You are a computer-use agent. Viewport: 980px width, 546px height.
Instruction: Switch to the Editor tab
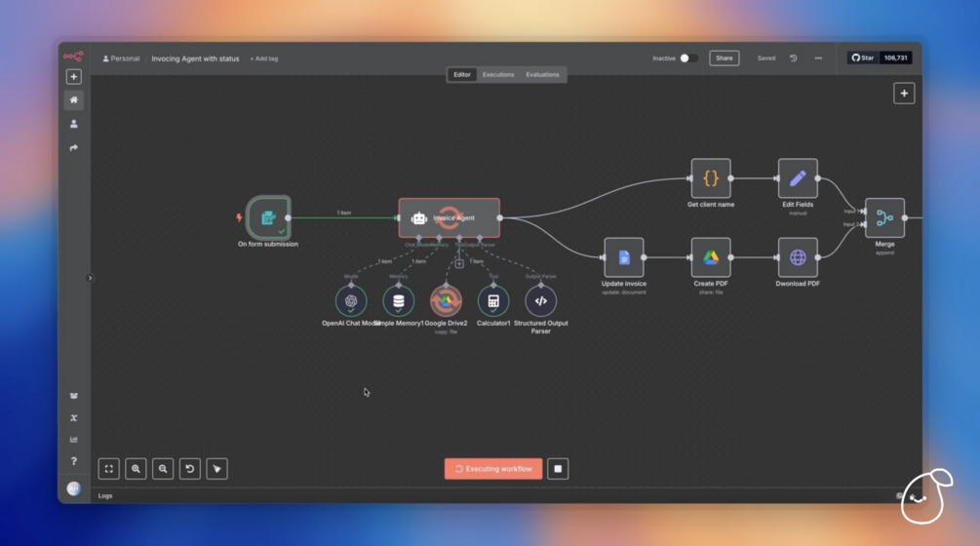point(462,74)
